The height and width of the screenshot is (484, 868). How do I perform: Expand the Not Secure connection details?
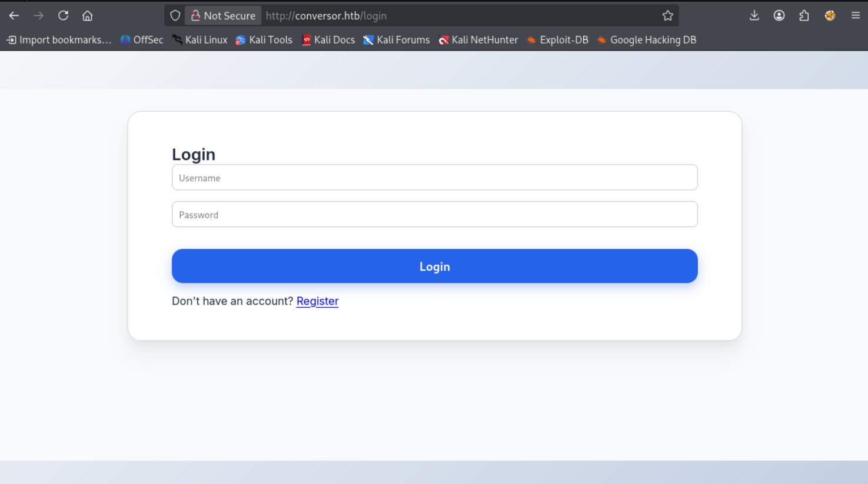click(222, 15)
